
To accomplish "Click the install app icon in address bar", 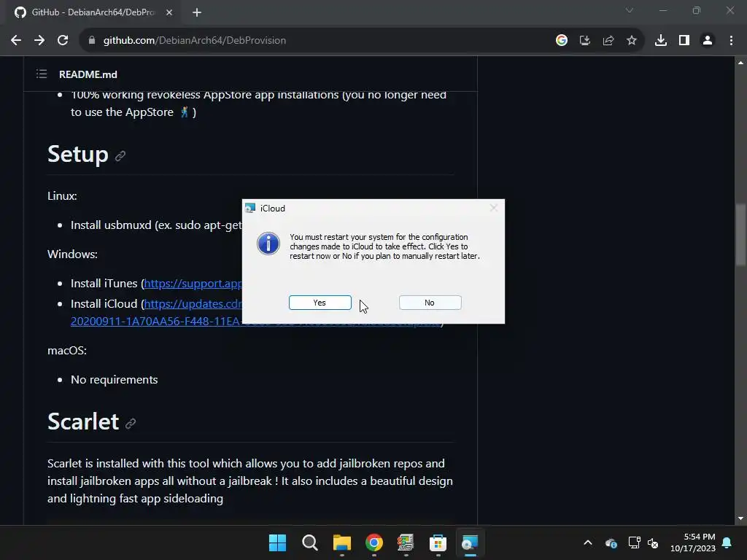I will pyautogui.click(x=585, y=41).
